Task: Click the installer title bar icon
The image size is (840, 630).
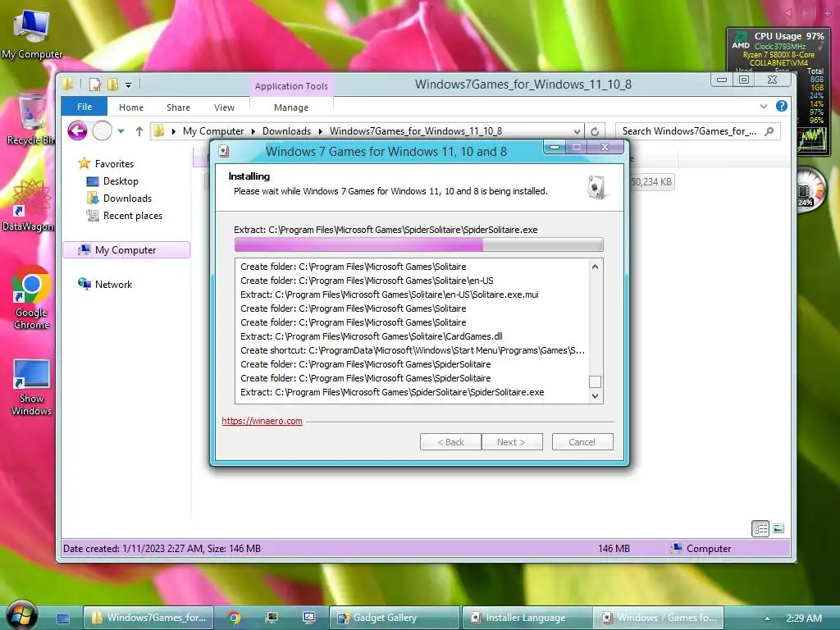Action: pyautogui.click(x=224, y=152)
